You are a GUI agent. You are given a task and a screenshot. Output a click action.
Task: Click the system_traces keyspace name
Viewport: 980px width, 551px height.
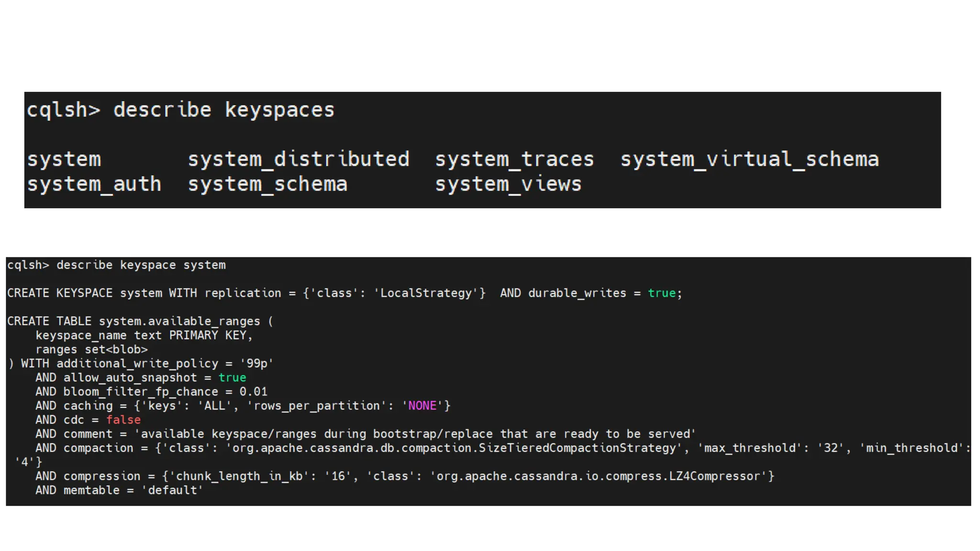(514, 159)
